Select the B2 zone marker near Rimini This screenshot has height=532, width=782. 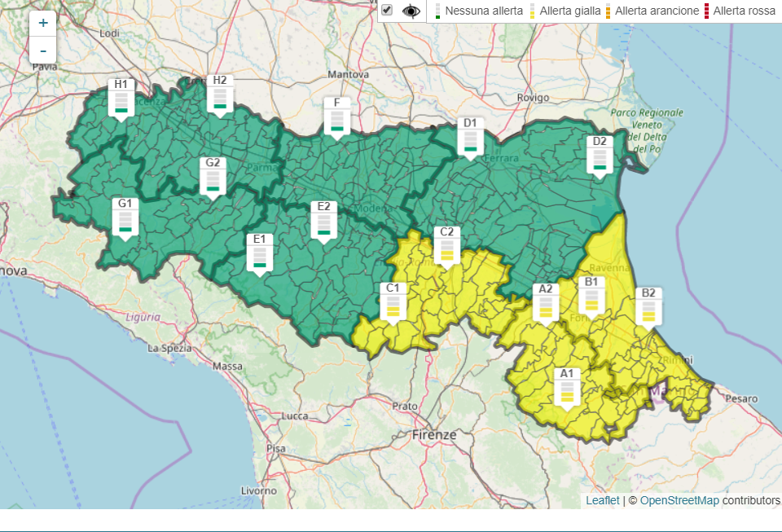click(x=648, y=307)
